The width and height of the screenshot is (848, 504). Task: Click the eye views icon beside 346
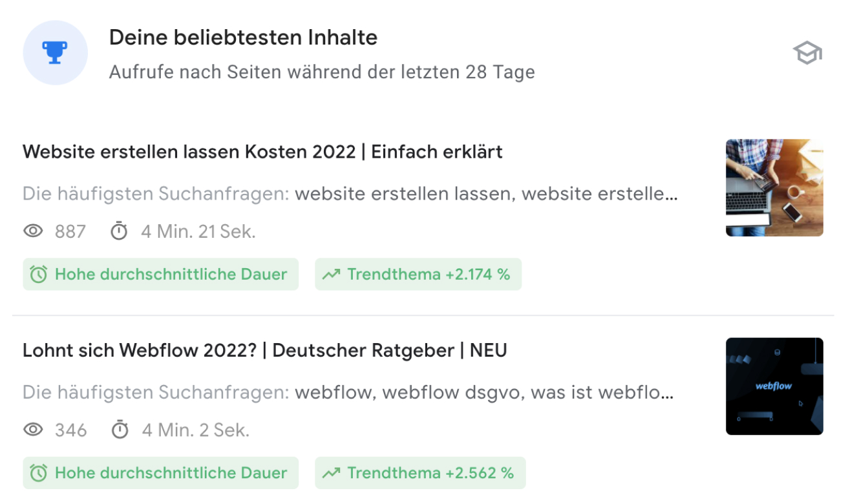(33, 430)
